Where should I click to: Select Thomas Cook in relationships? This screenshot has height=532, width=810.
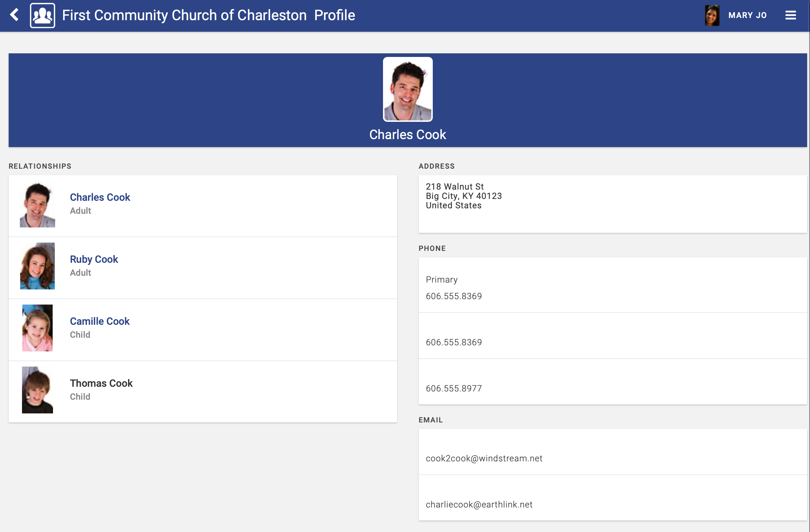click(101, 383)
